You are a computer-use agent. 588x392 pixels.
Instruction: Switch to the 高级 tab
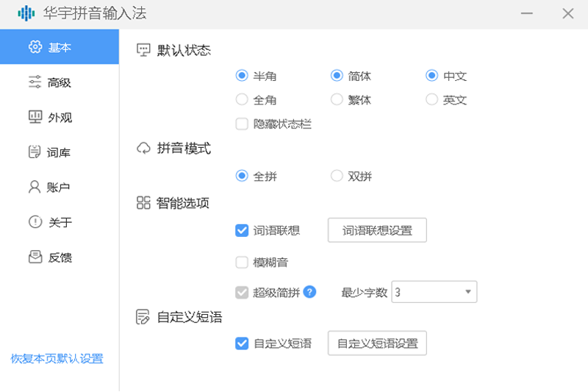tap(59, 82)
